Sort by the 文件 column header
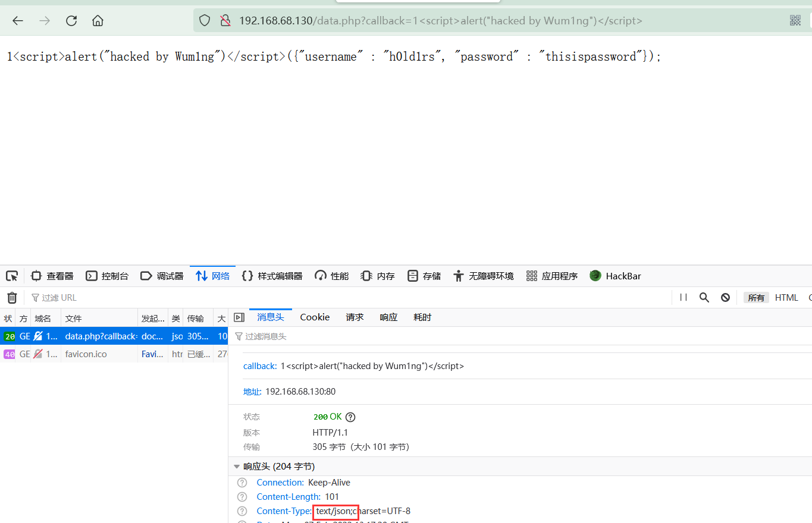The width and height of the screenshot is (812, 523). 99,319
